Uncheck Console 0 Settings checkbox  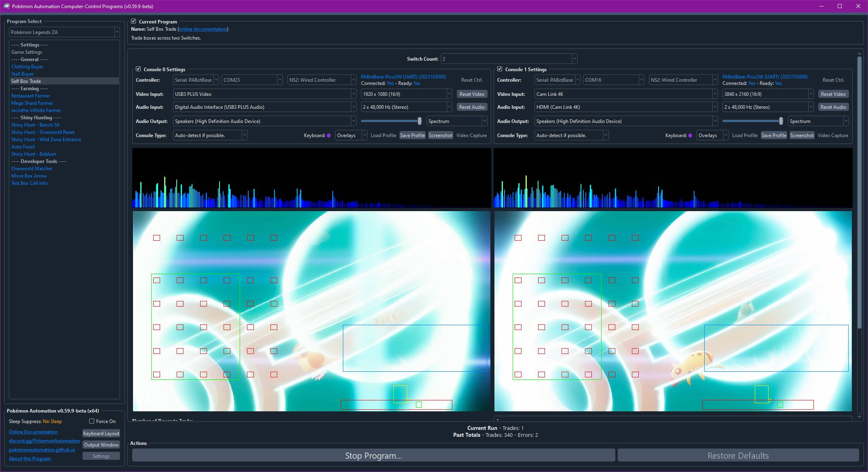pos(138,69)
